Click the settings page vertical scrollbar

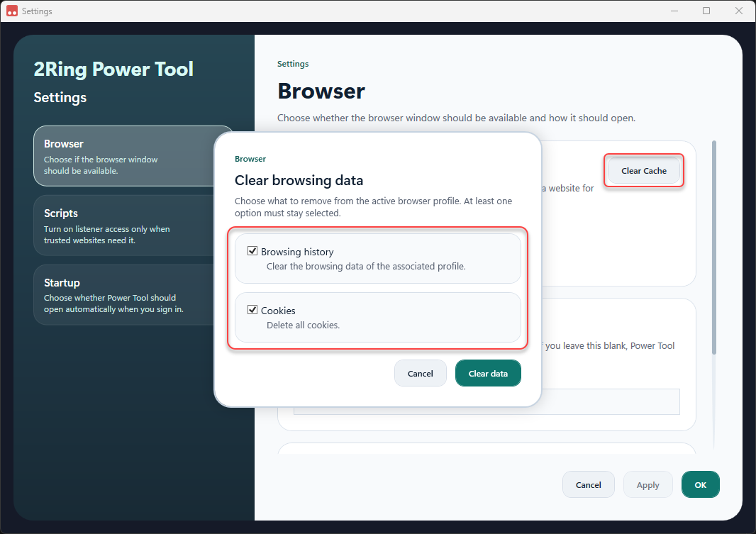[714, 247]
